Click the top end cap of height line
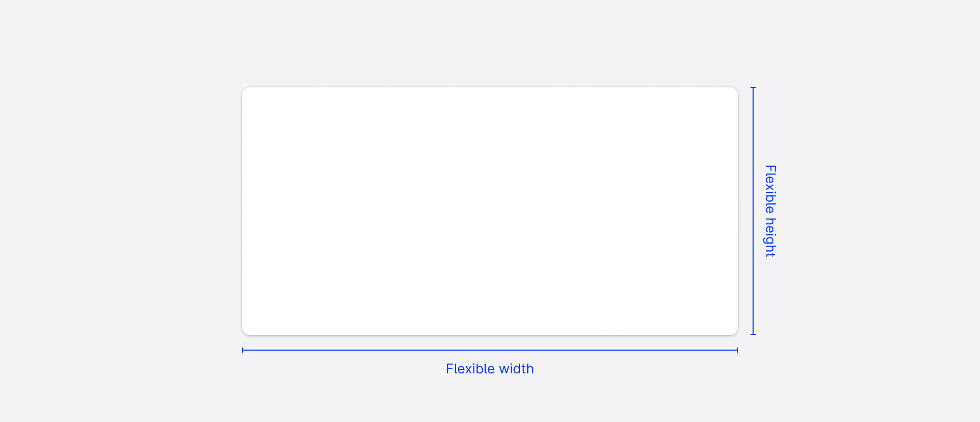The height and width of the screenshot is (422, 980). tap(753, 87)
